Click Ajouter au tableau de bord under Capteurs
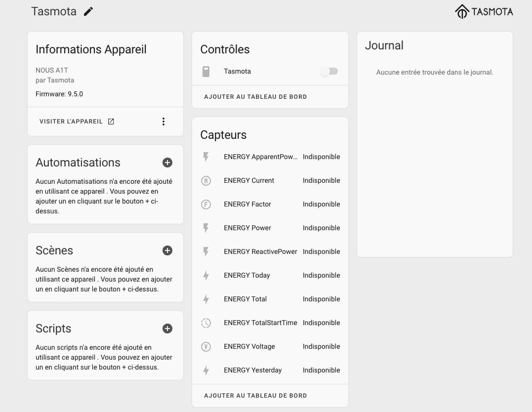 pyautogui.click(x=255, y=396)
